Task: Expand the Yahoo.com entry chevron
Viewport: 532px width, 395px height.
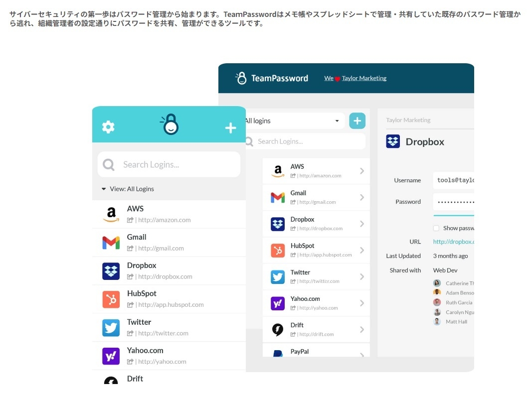Action: coord(362,303)
